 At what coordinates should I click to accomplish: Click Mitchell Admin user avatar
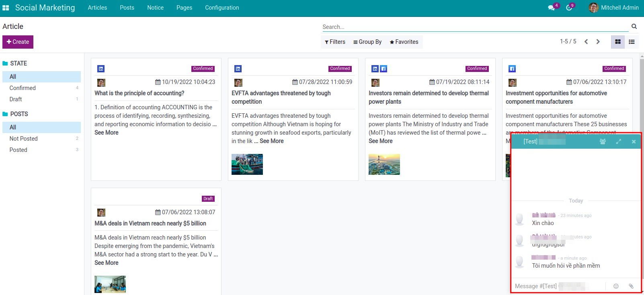pyautogui.click(x=594, y=8)
